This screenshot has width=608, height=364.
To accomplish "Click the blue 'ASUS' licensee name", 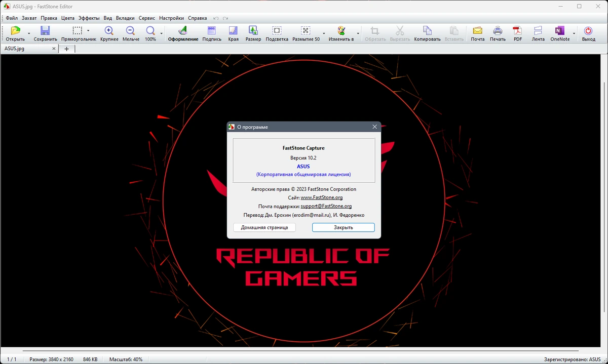I will click(303, 166).
